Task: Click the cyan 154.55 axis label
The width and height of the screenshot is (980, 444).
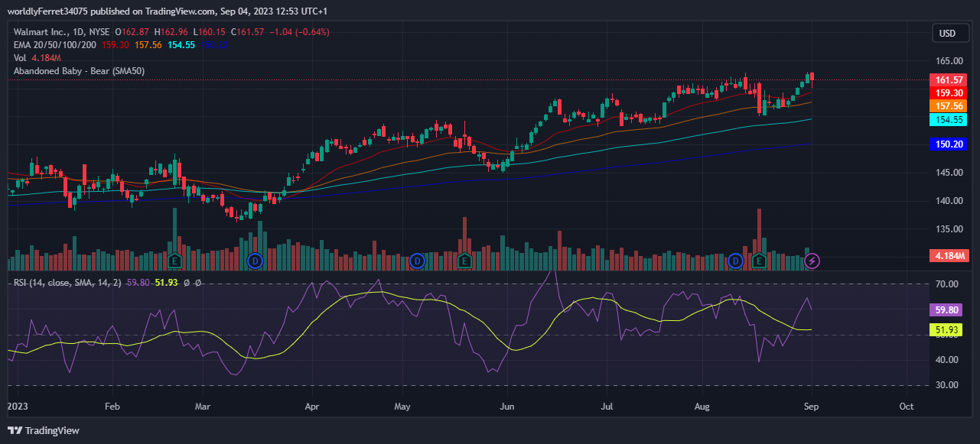Action: click(x=949, y=120)
